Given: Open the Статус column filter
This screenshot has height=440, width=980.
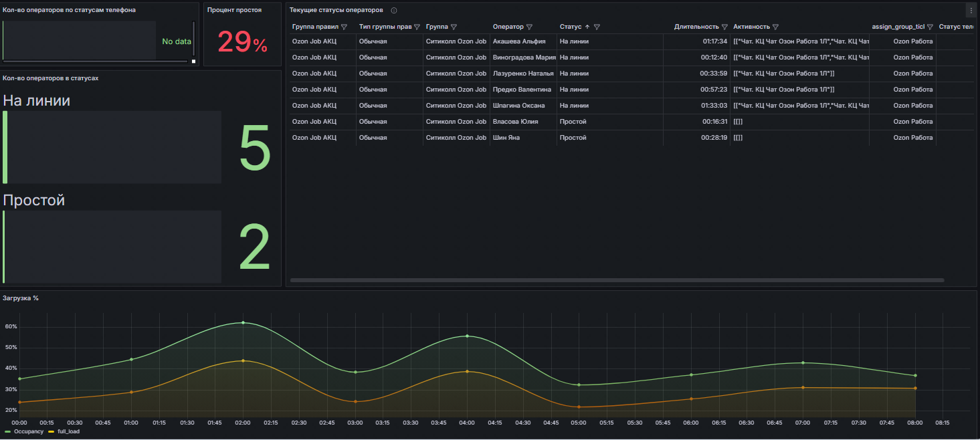Looking at the screenshot, I should tap(597, 27).
